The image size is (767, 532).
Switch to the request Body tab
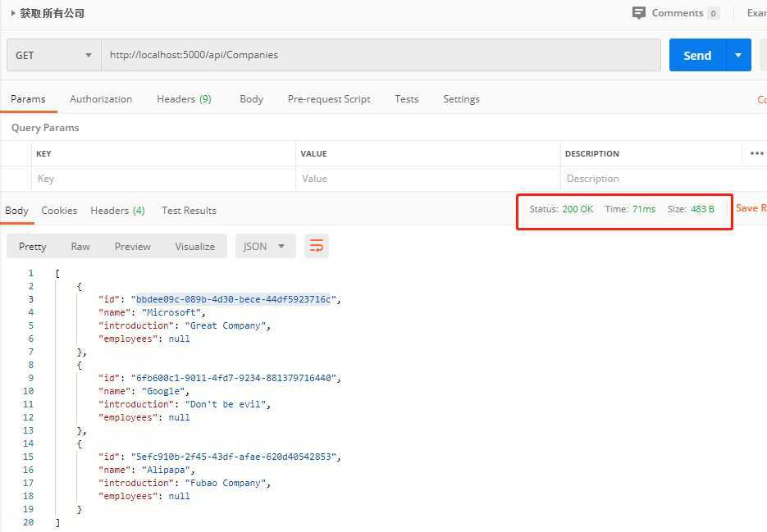pyautogui.click(x=251, y=99)
